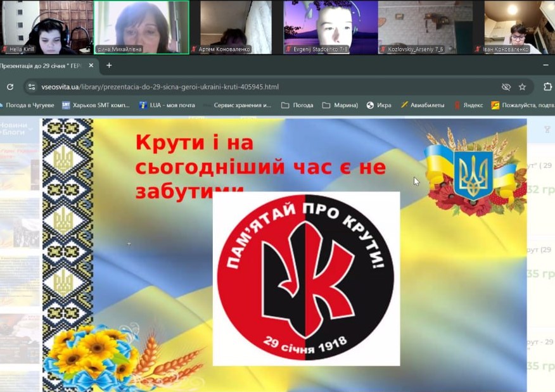Click muted mic icon of Іван Коноваленко
Image resolution: width=555 pixels, height=392 pixels.
click(478, 49)
